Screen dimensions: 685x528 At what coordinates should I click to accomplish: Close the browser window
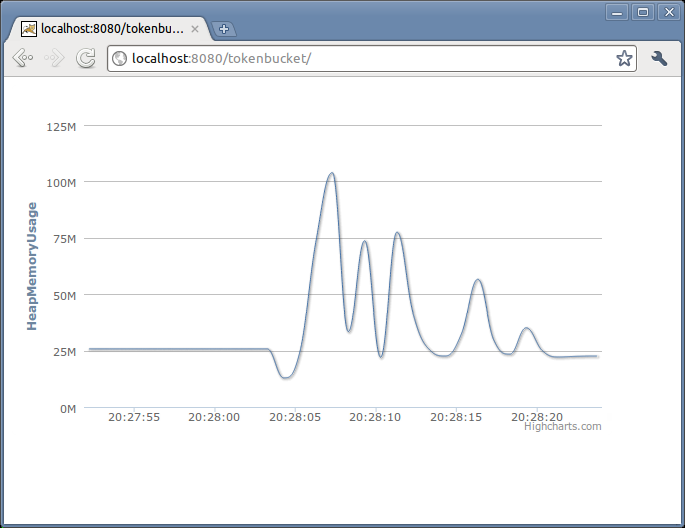[x=669, y=12]
